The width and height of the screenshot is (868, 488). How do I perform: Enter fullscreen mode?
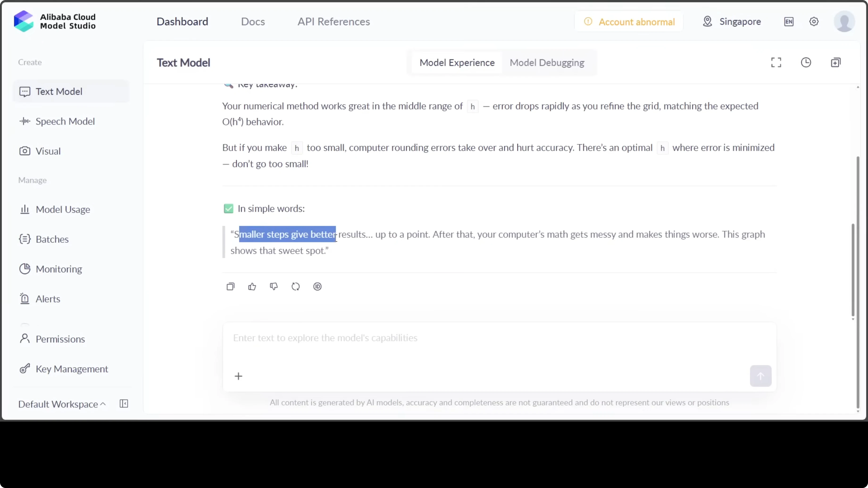coord(776,63)
